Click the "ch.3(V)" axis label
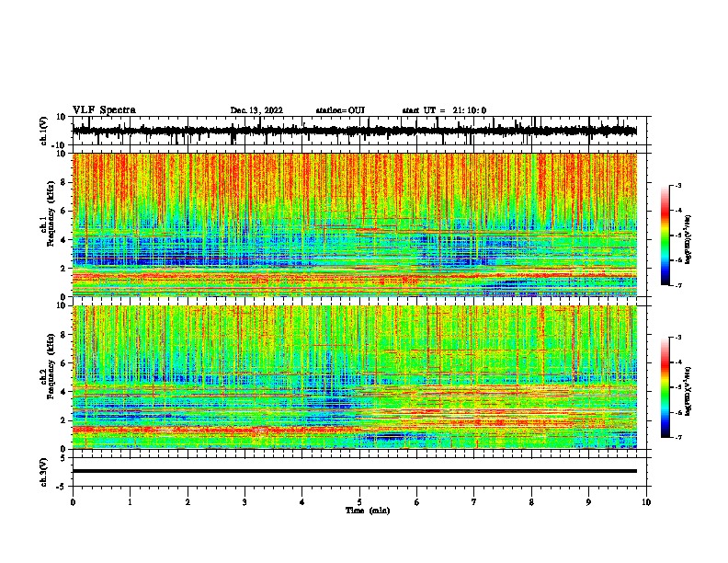The image size is (728, 563). pyautogui.click(x=43, y=472)
